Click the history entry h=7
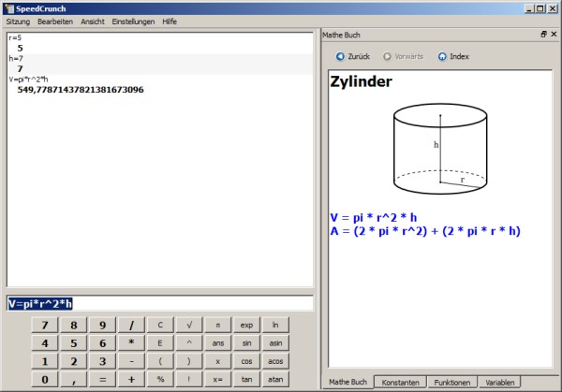 point(16,58)
